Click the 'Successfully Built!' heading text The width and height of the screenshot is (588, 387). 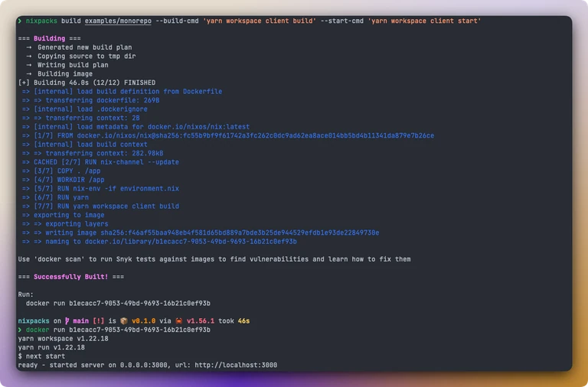(x=71, y=277)
